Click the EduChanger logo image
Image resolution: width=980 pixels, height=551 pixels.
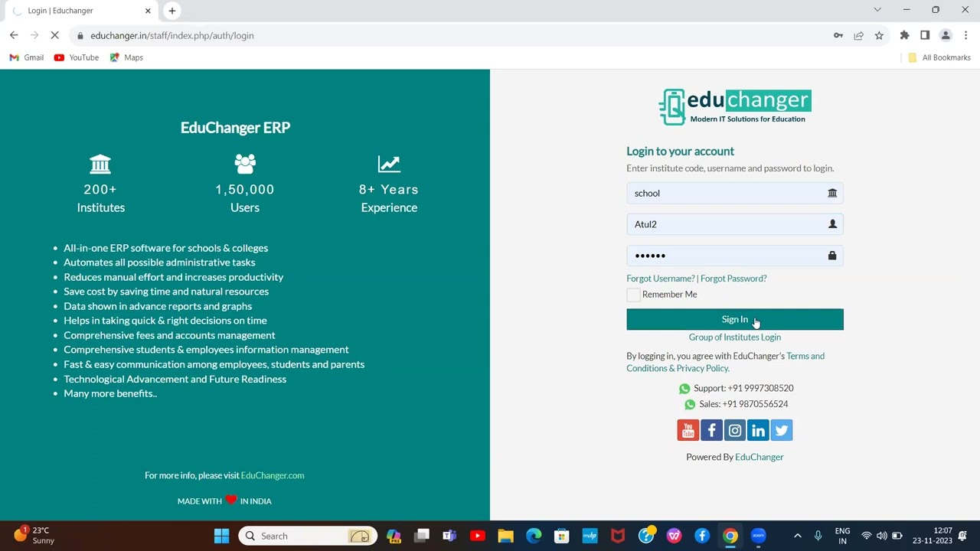[734, 106]
